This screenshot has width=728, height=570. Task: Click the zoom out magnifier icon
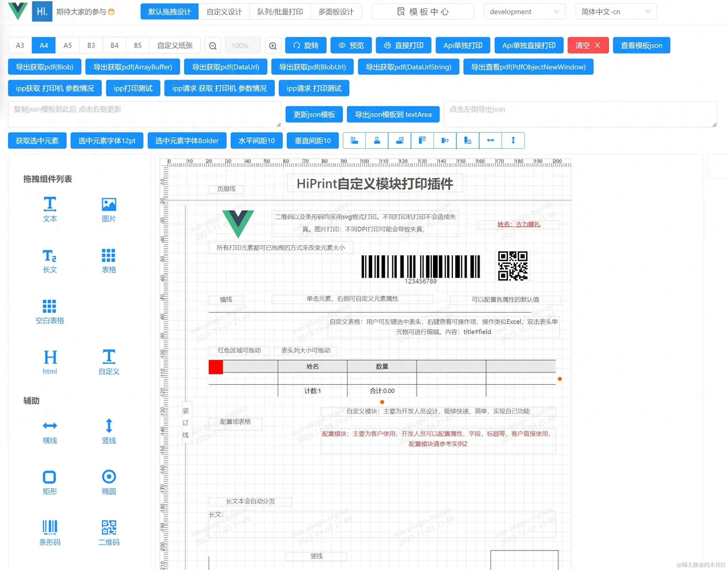click(213, 46)
